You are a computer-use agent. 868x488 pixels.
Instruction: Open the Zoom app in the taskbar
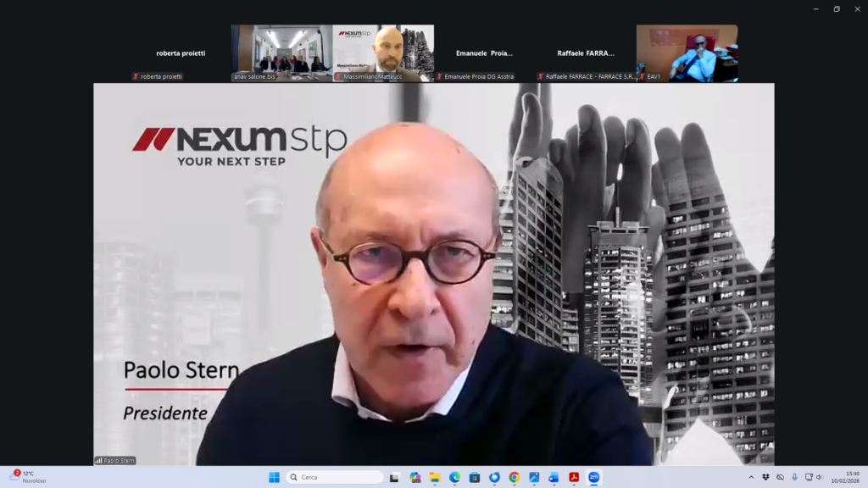click(x=594, y=477)
